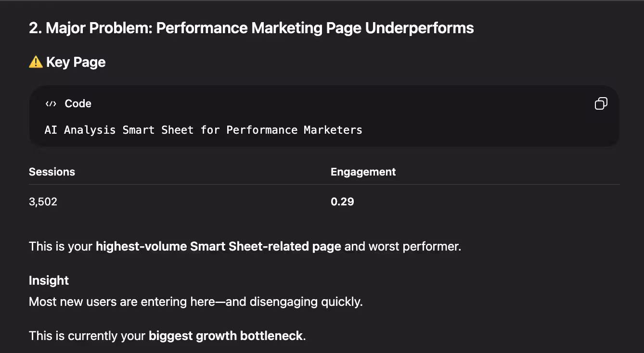Click the words "This is currently your"
644x353 pixels.
pos(87,336)
